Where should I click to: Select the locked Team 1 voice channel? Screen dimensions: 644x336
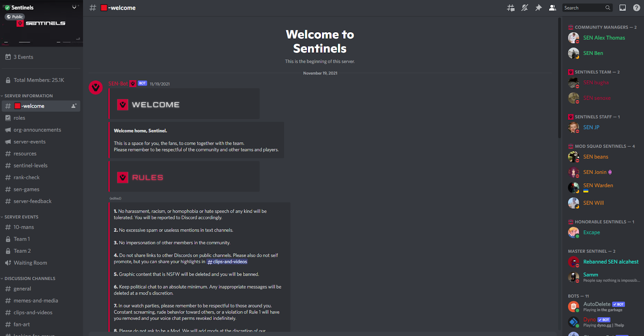pos(41,239)
